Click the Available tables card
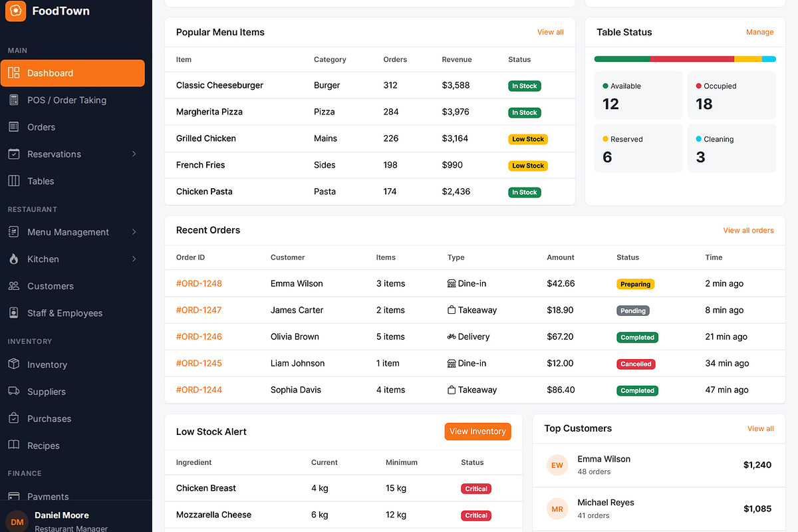798x532 pixels. 638,95
